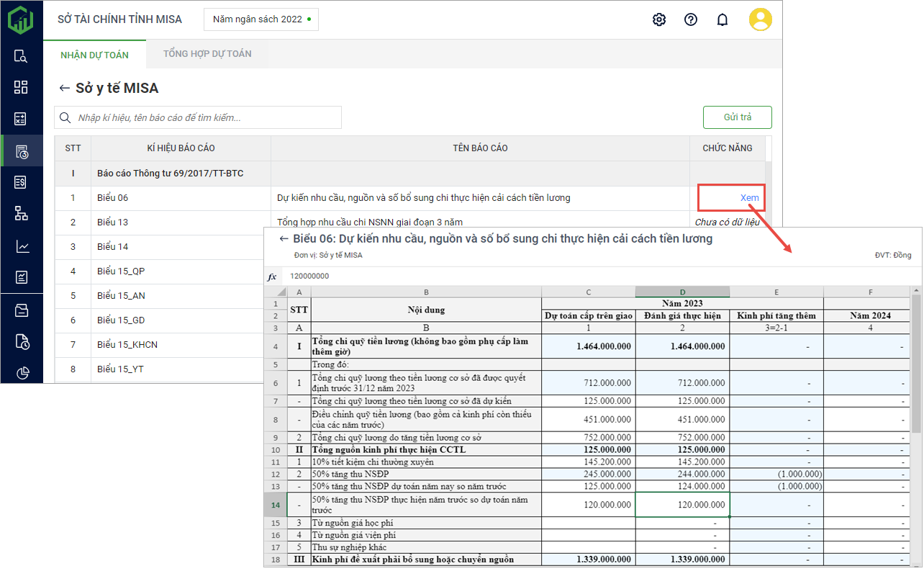Click the Gửi trả button
924x584 pixels.
[x=737, y=117]
